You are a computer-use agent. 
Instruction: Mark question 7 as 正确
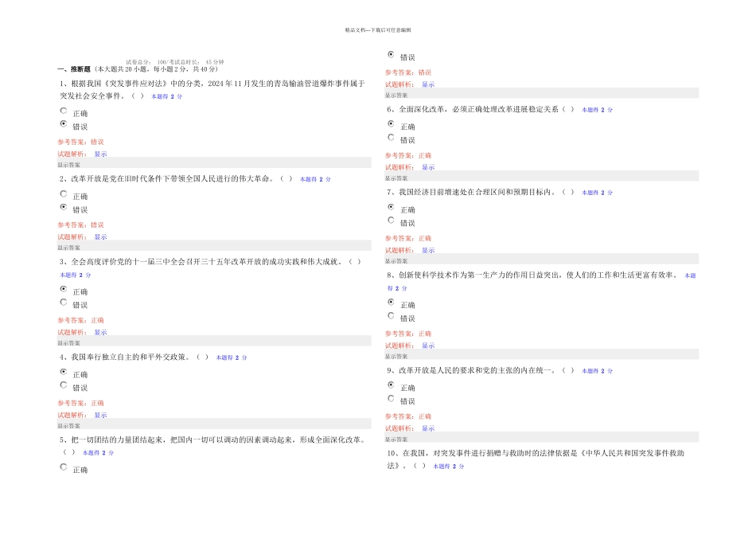pos(391,207)
